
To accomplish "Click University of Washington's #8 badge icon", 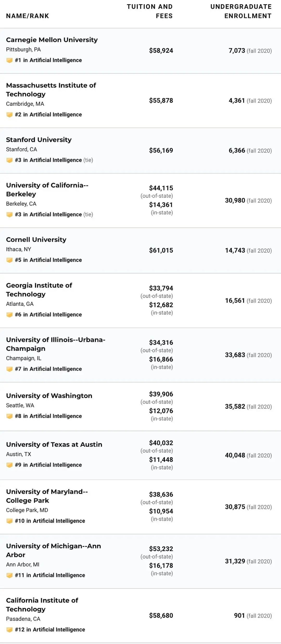I will coord(9,416).
